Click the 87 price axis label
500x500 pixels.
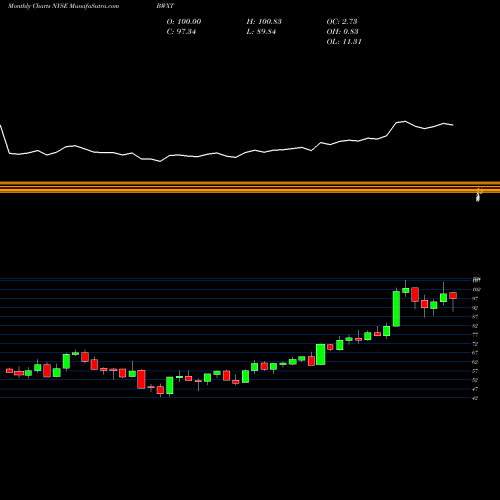tap(475, 317)
